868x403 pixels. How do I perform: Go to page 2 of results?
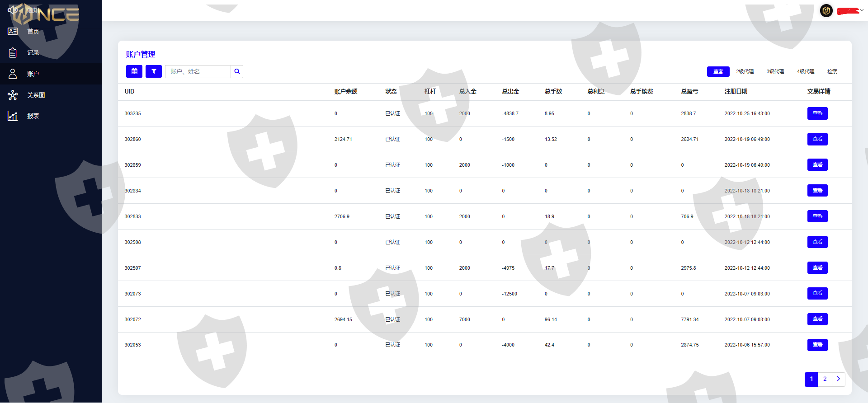click(825, 379)
